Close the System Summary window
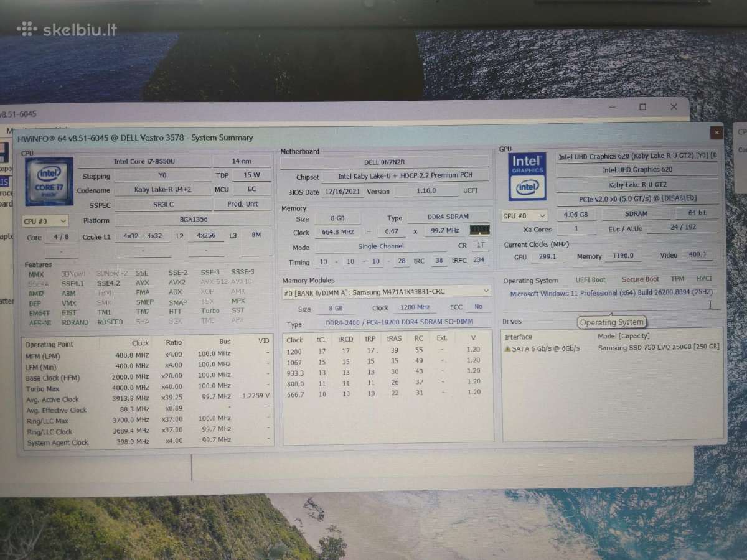The image size is (747, 560). click(716, 133)
